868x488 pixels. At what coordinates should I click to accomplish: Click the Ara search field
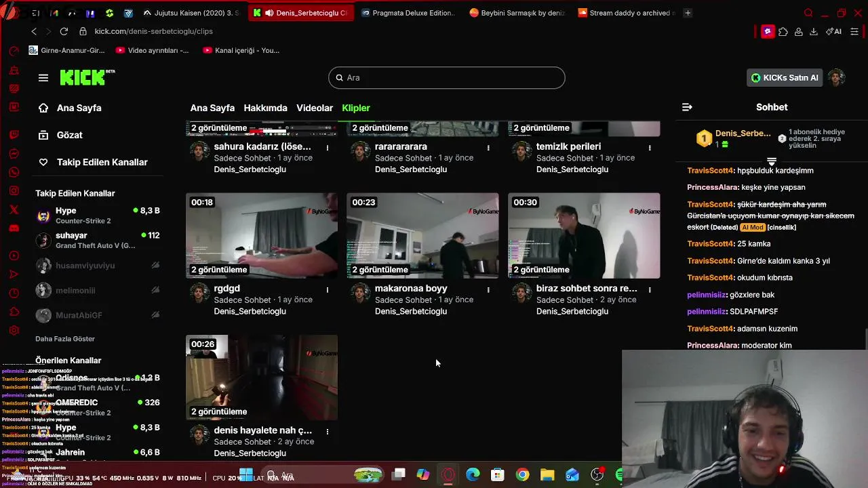[447, 77]
